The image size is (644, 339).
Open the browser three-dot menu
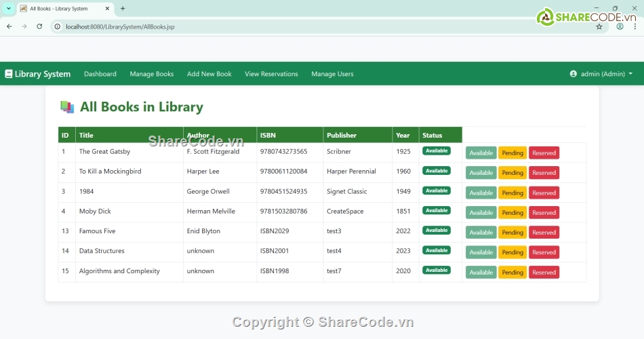(635, 26)
